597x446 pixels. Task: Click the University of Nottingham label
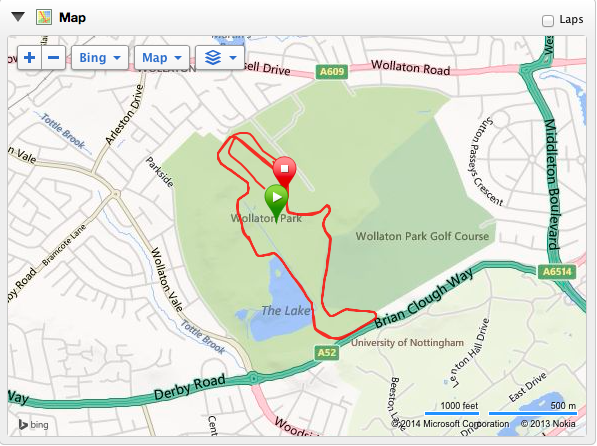click(407, 343)
